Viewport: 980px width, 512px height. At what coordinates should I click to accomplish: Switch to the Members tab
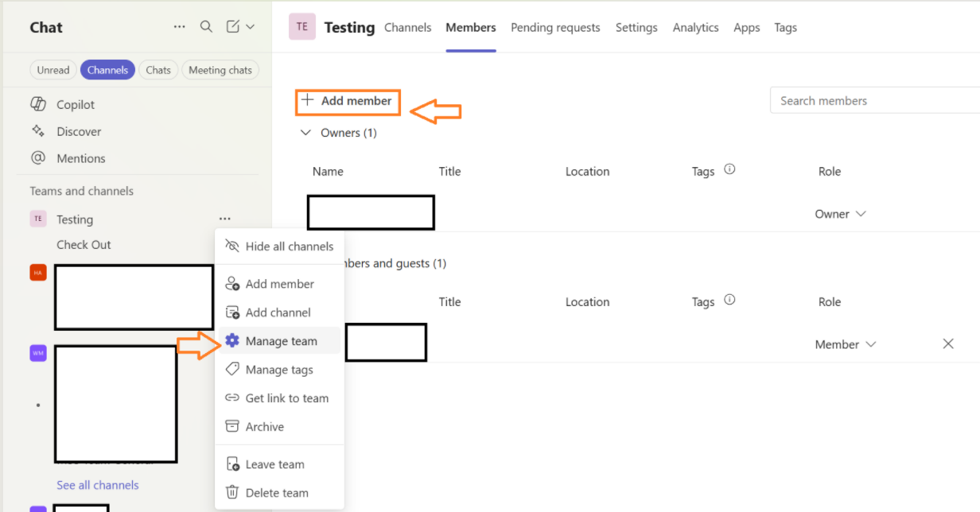[471, 27]
